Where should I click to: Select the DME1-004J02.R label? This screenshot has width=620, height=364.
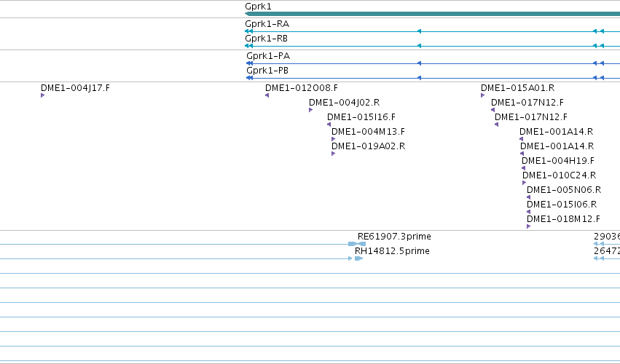(345, 103)
